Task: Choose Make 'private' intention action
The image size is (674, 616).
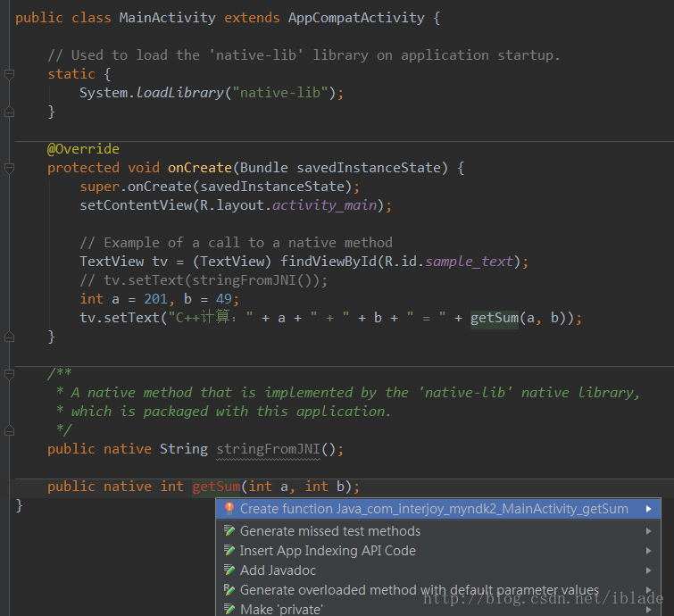Action: point(281,610)
